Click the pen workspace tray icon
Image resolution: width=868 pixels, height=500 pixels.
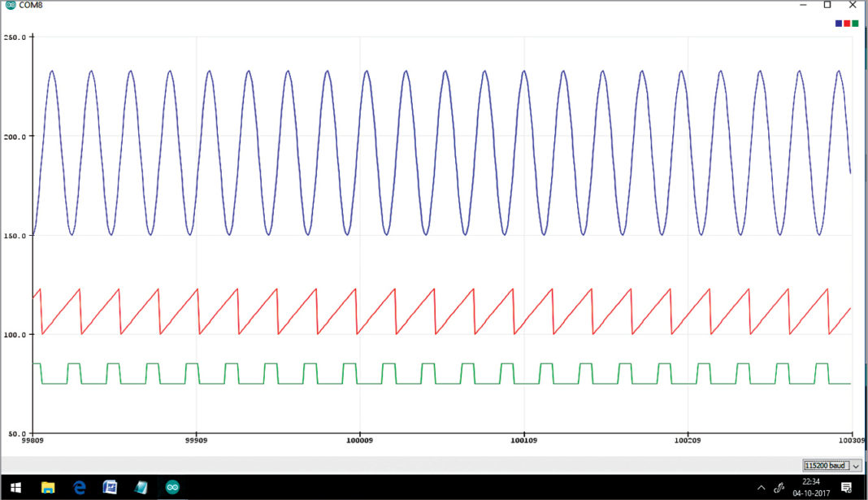pyautogui.click(x=779, y=488)
